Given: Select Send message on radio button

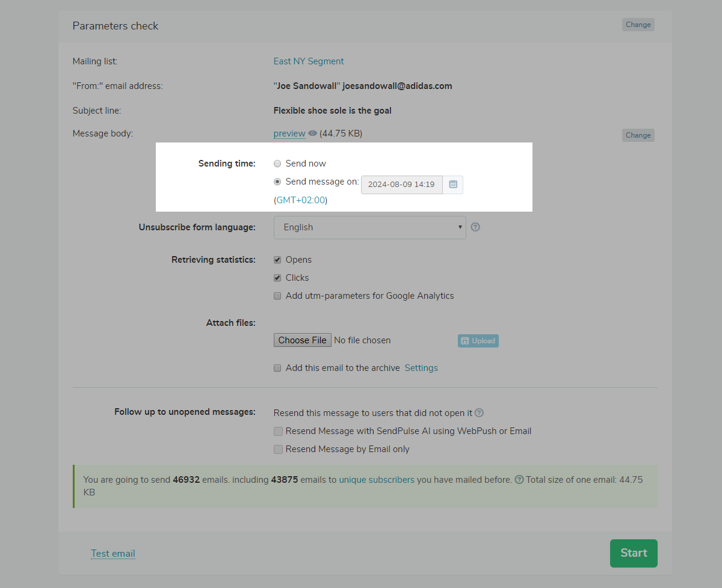Looking at the screenshot, I should (x=277, y=182).
